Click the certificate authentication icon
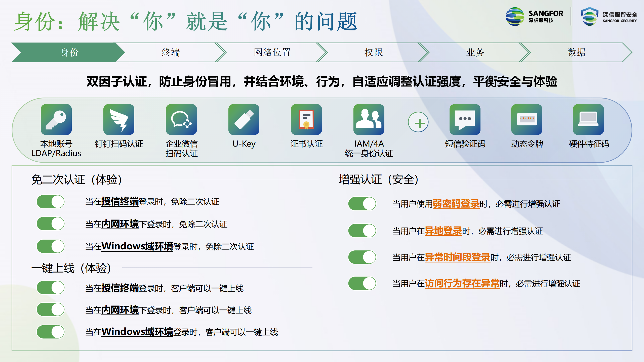The width and height of the screenshot is (644, 362). click(306, 120)
